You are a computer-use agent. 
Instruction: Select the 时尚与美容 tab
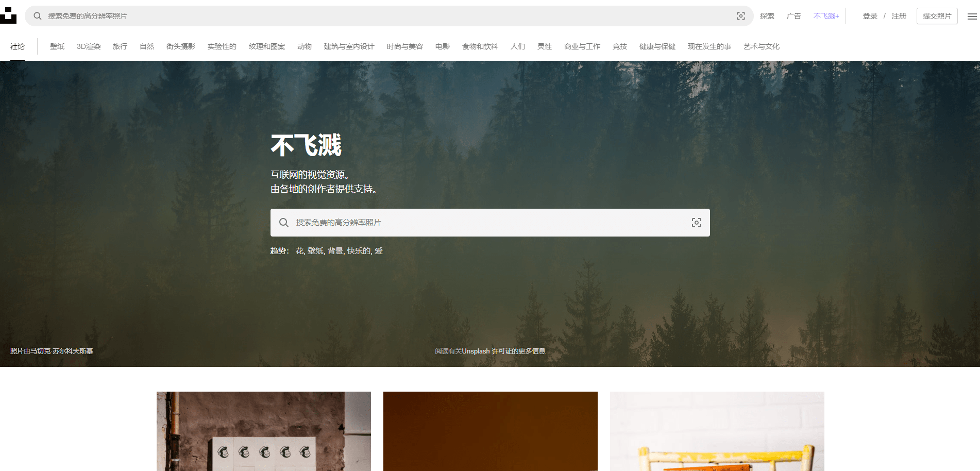point(405,46)
